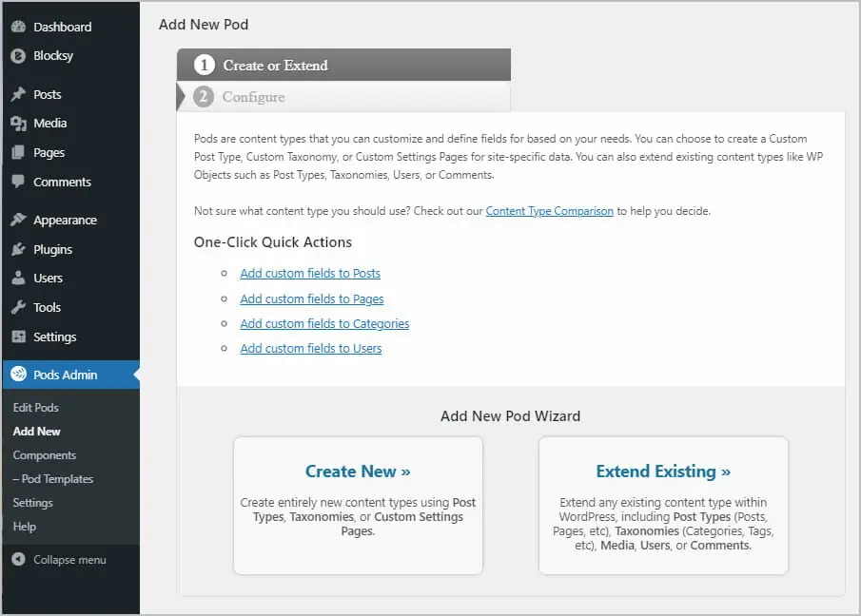Choose Create New pod option

358,505
